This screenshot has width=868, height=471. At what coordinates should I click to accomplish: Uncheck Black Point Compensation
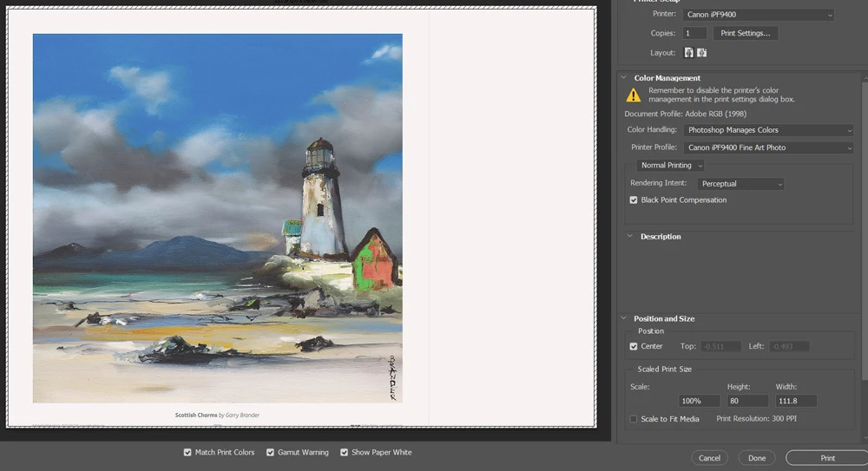634,200
